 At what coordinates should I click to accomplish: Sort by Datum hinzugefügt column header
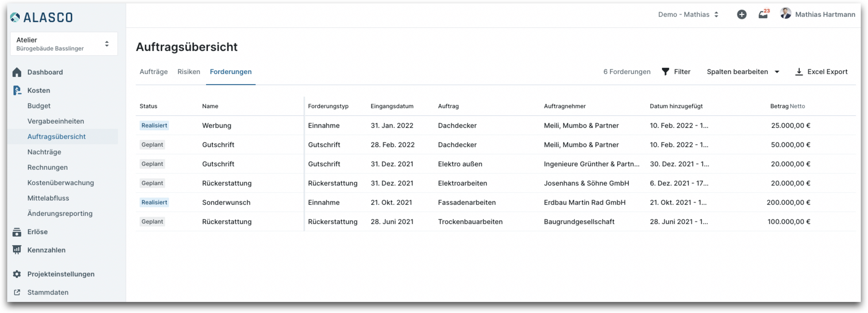click(676, 106)
